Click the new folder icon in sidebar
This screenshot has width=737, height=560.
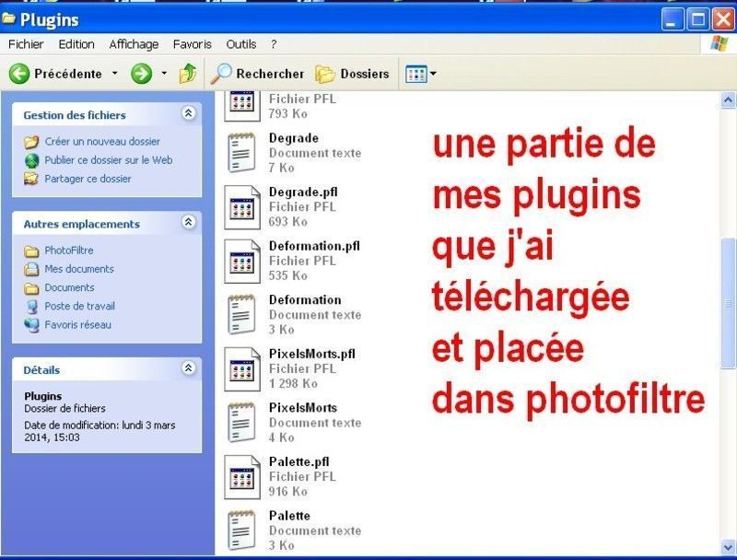point(31,142)
